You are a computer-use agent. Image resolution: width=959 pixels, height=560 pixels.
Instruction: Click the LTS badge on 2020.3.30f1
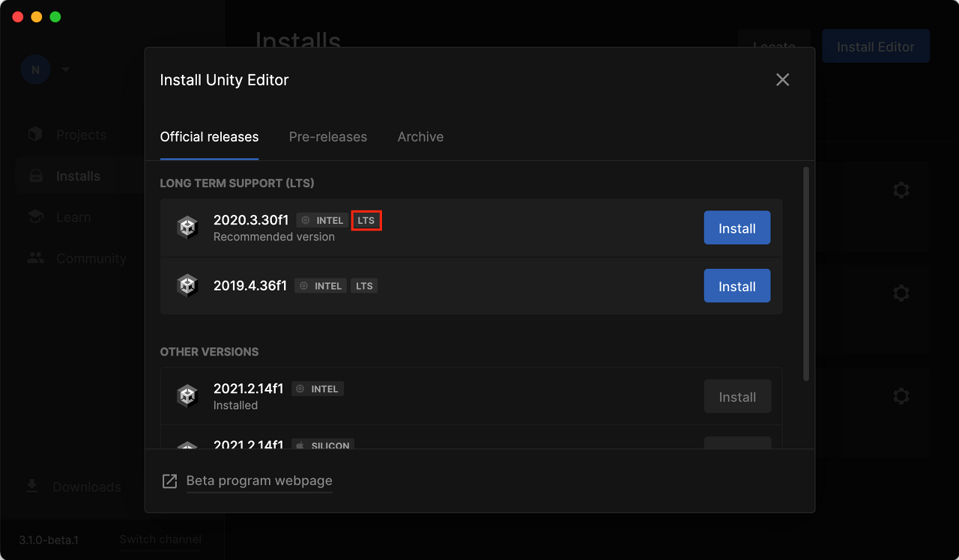coord(366,220)
